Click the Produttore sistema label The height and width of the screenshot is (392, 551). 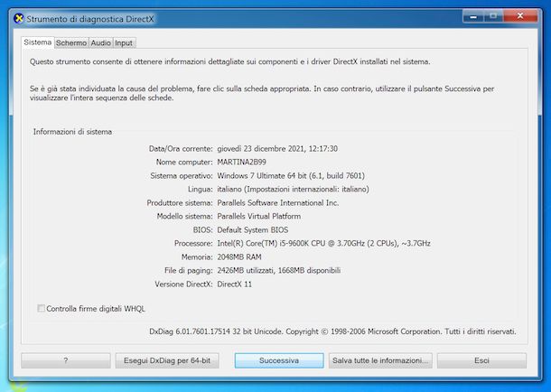[180, 202]
